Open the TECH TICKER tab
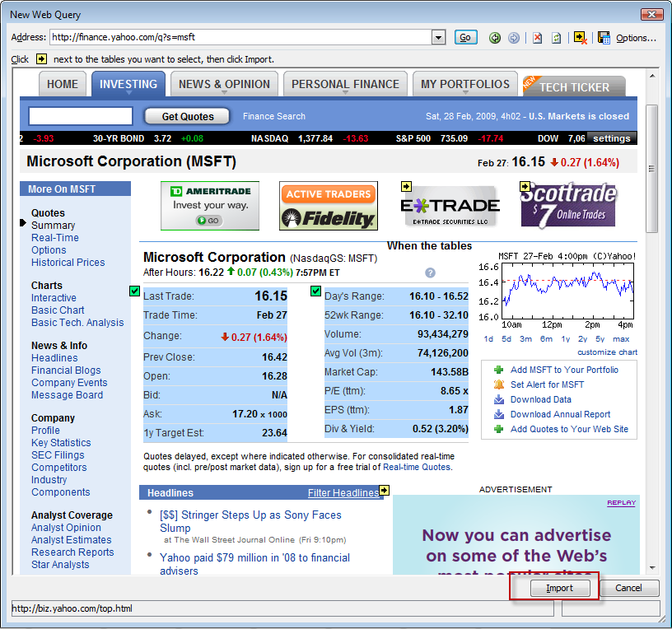 (x=574, y=86)
